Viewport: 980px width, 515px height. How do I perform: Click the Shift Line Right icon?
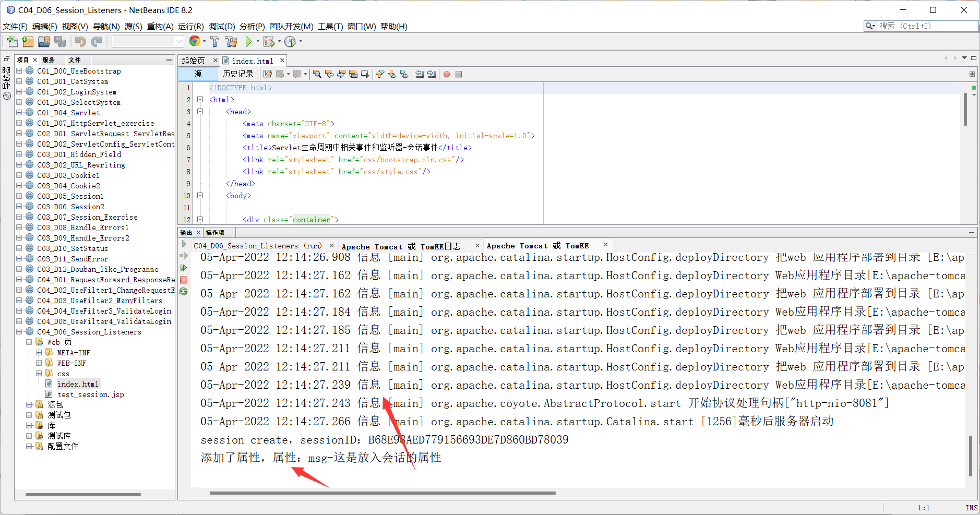click(432, 74)
